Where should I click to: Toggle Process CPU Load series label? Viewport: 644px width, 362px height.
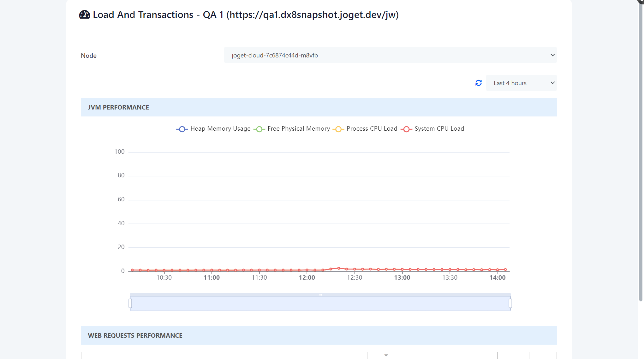[x=372, y=129]
